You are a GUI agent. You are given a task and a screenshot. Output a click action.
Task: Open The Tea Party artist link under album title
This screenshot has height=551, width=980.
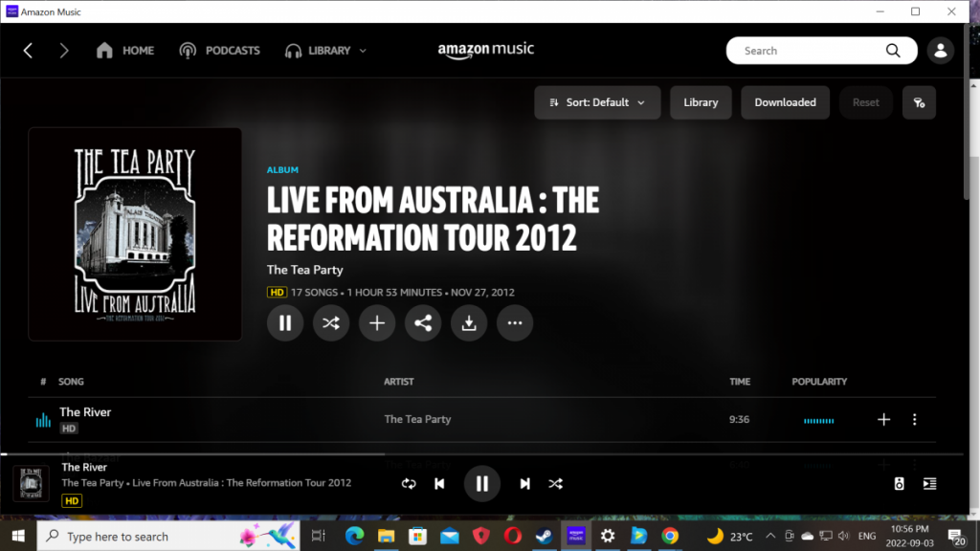tap(305, 270)
